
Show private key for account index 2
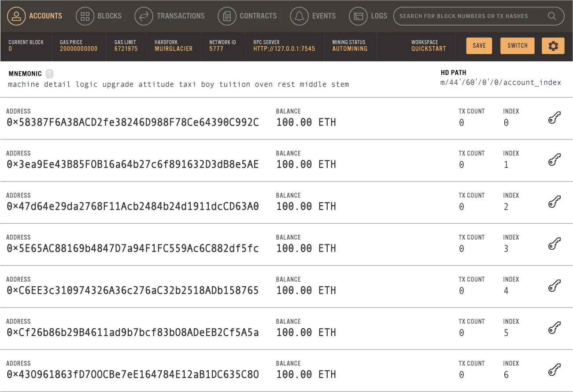point(554,202)
